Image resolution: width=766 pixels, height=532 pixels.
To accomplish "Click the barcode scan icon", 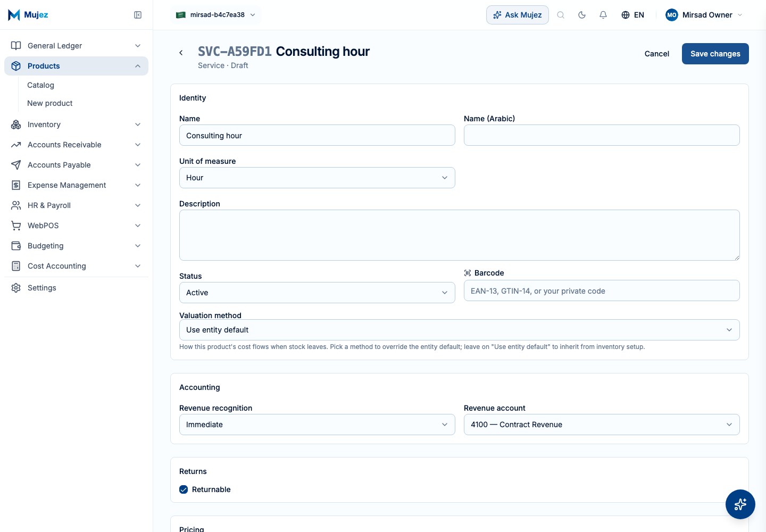I will [468, 273].
